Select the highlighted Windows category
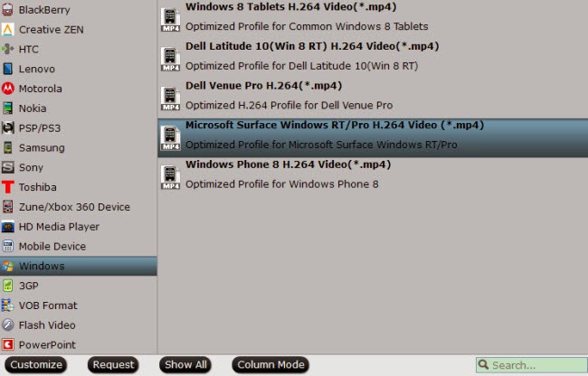The image size is (588, 376). [x=79, y=266]
